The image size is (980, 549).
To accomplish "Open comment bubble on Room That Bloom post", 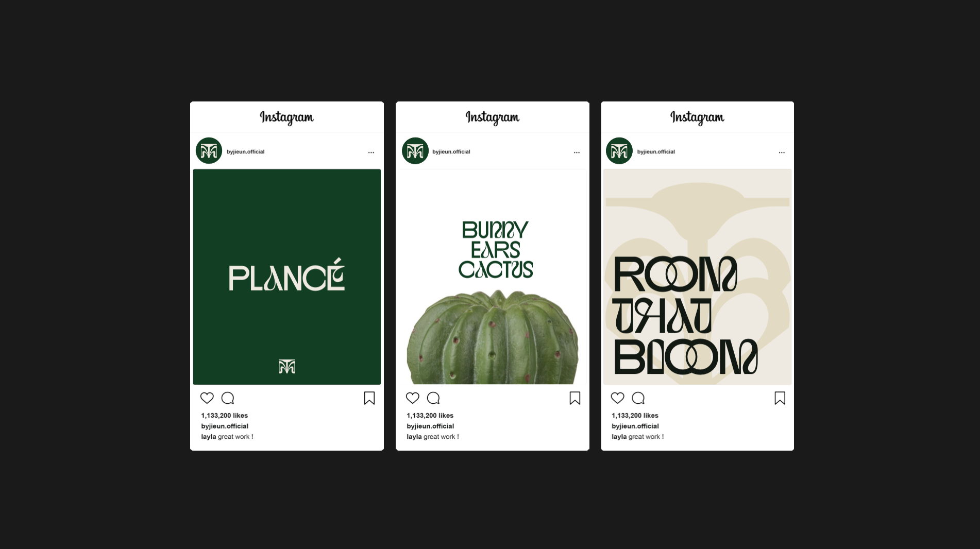I will point(638,398).
